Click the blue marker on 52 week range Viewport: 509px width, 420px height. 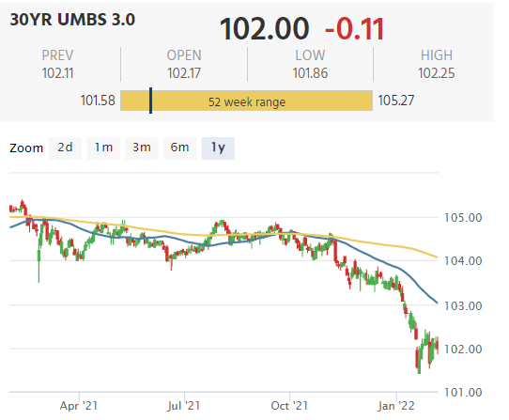click(x=150, y=101)
